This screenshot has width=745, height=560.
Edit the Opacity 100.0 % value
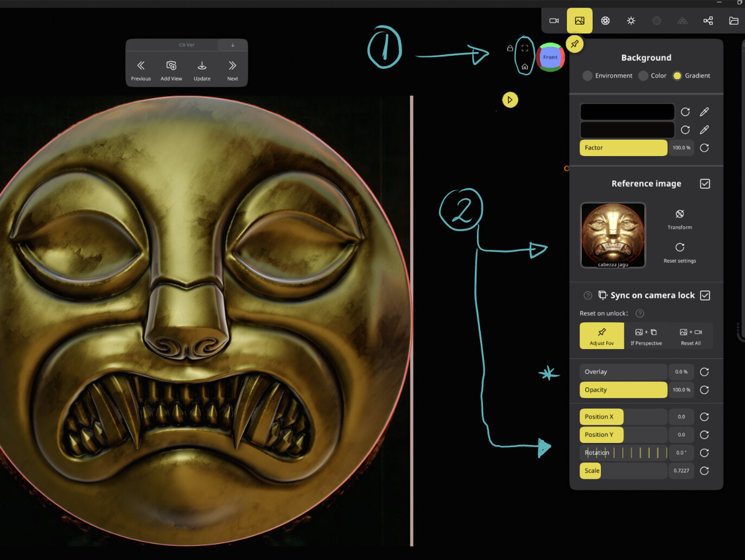click(682, 390)
